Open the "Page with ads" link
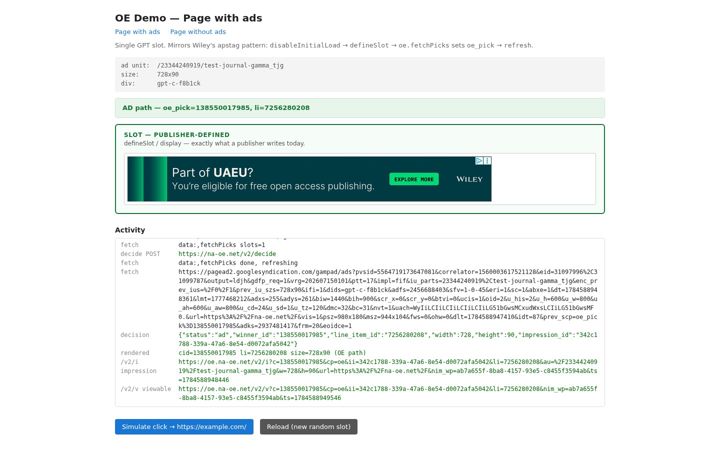Screen dimensions: 720x450 pyautogui.click(x=137, y=32)
